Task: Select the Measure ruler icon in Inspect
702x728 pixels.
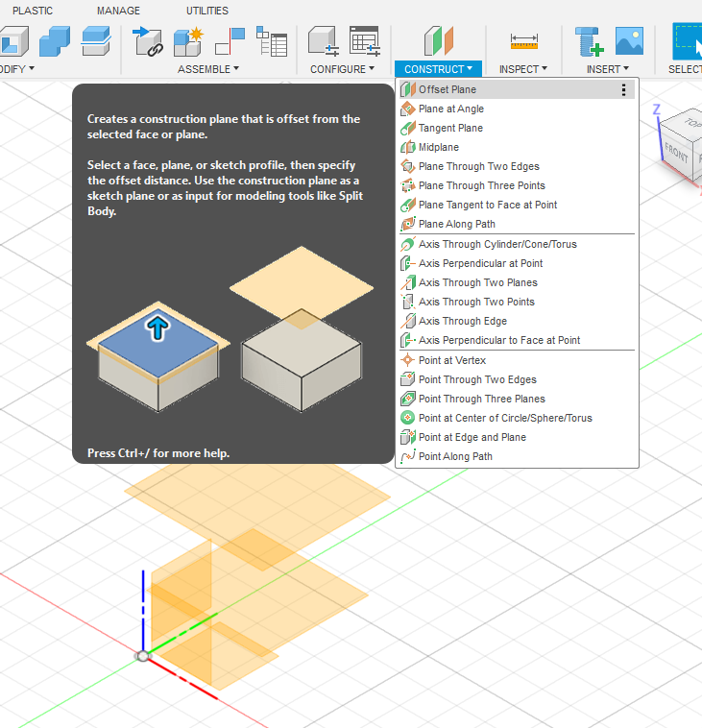Action: [523, 40]
